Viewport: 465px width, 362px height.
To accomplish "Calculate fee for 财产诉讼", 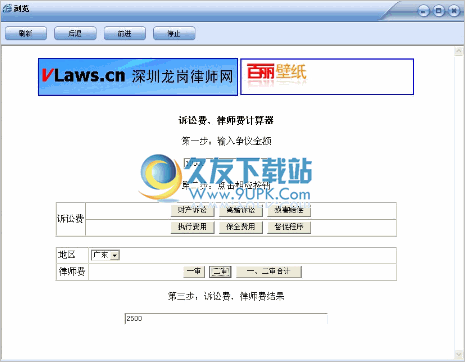I will click(192, 210).
